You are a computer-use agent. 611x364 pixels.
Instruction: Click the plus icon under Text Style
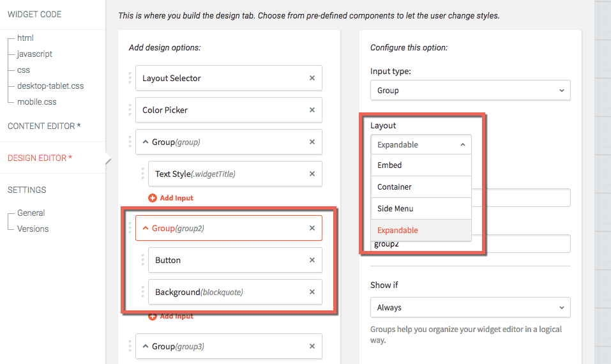click(153, 198)
